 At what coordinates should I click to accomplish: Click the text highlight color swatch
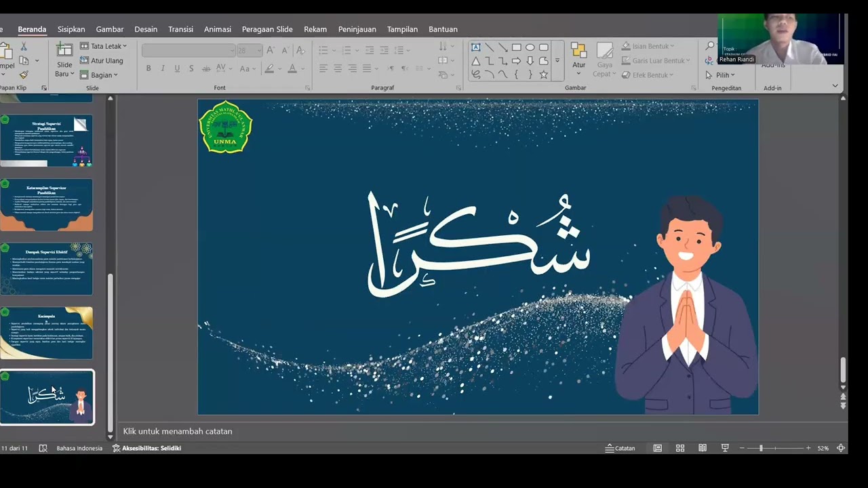269,68
